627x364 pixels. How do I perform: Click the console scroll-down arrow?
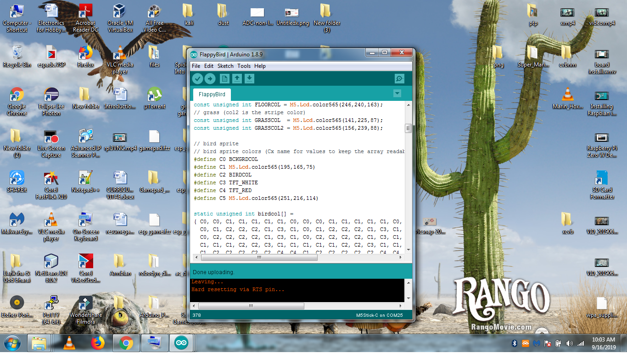coord(408,298)
